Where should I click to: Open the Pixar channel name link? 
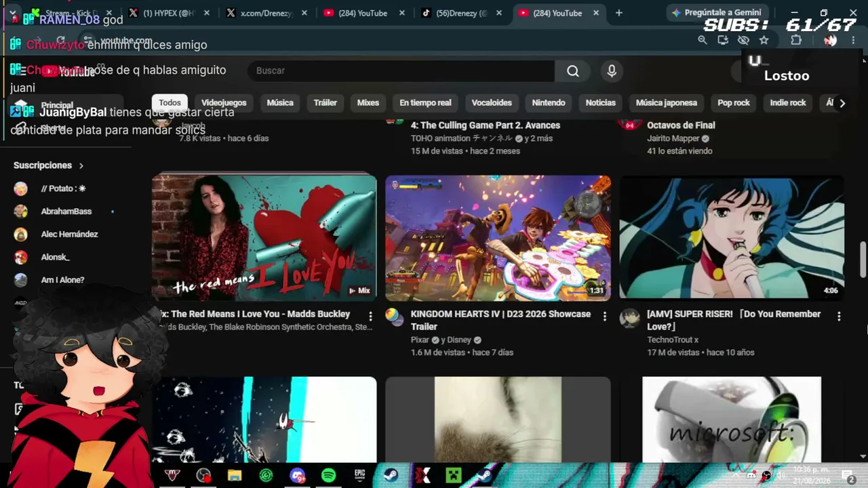coord(420,340)
